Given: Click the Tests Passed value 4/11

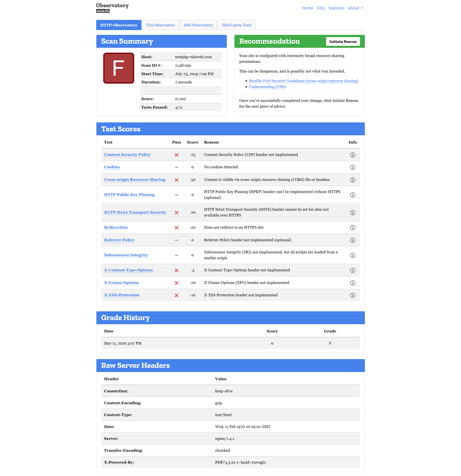Looking at the screenshot, I should coord(179,108).
